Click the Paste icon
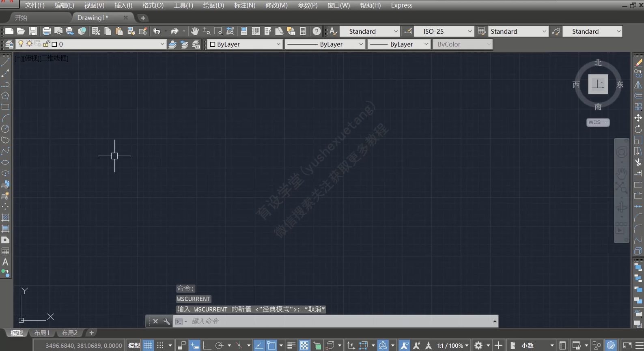 pyautogui.click(x=119, y=31)
